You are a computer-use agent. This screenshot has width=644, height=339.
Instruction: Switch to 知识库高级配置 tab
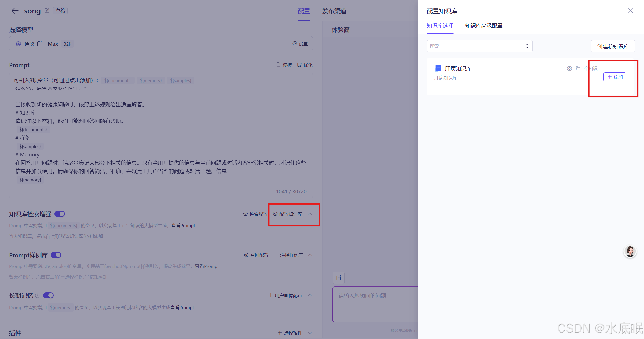pyautogui.click(x=484, y=26)
